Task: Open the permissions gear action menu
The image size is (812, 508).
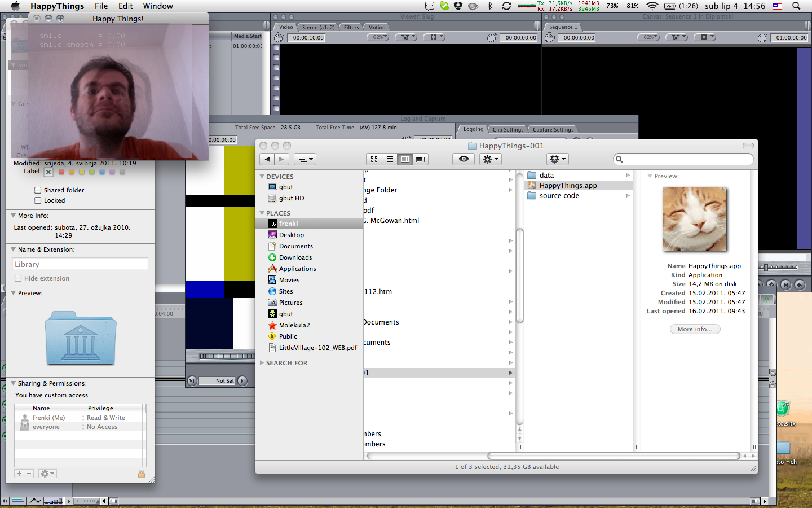Action: click(x=47, y=474)
